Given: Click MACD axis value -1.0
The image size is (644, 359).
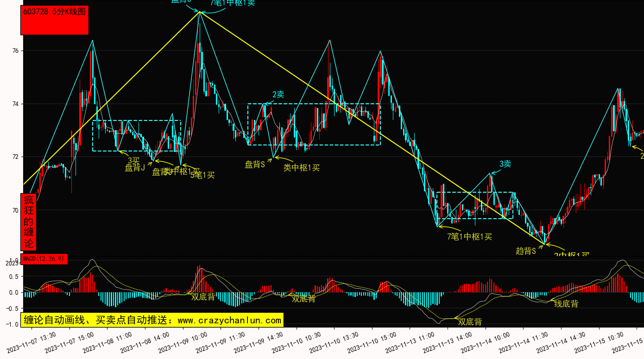Looking at the screenshot, I should click(x=12, y=325).
